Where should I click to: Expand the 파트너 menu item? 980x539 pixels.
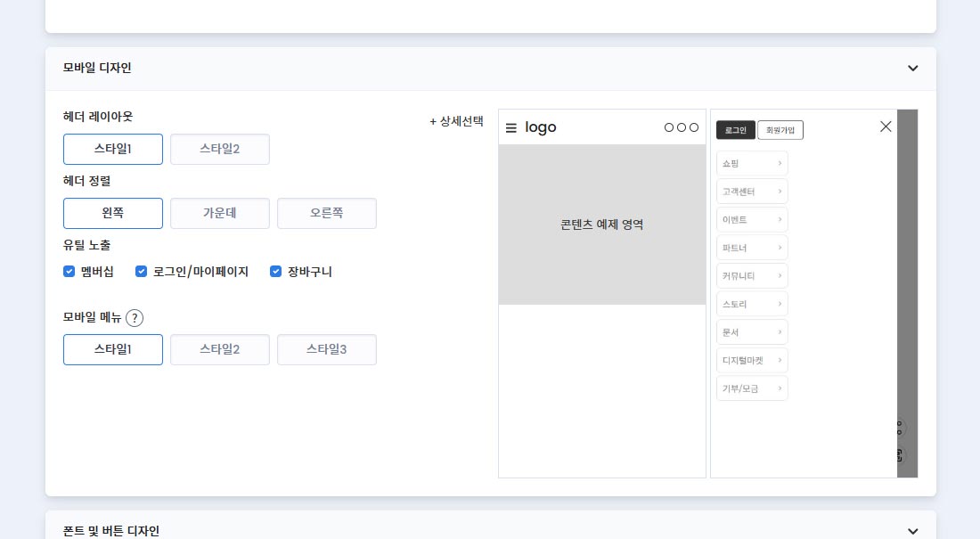752,248
